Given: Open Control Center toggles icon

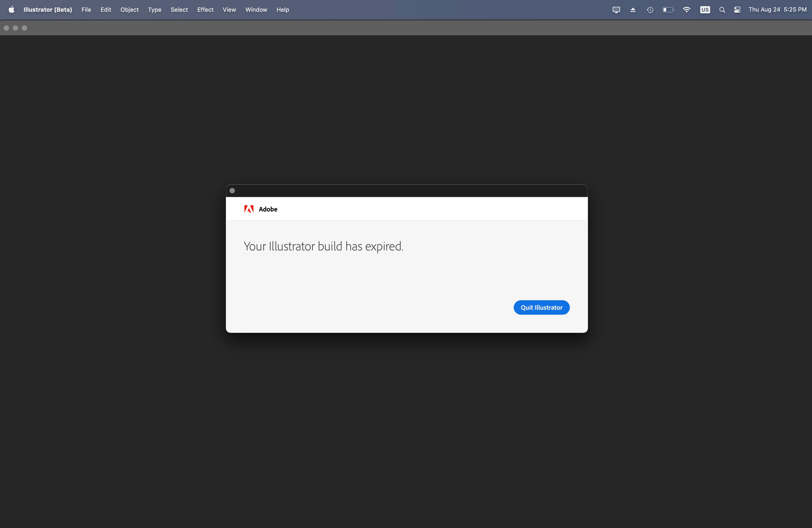Looking at the screenshot, I should [x=737, y=10].
